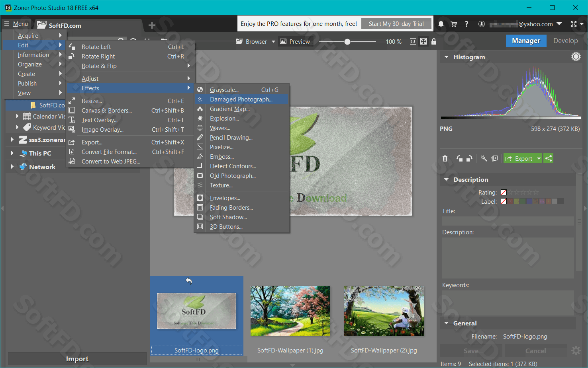The height and width of the screenshot is (368, 588).
Task: Choose Old Photograph effect
Action: (242, 176)
